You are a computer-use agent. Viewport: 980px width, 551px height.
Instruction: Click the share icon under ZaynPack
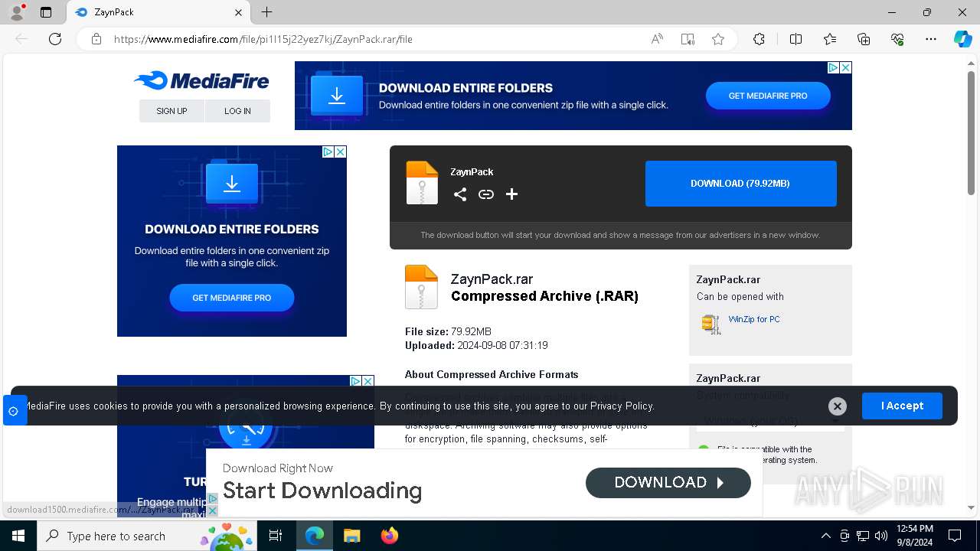(460, 194)
